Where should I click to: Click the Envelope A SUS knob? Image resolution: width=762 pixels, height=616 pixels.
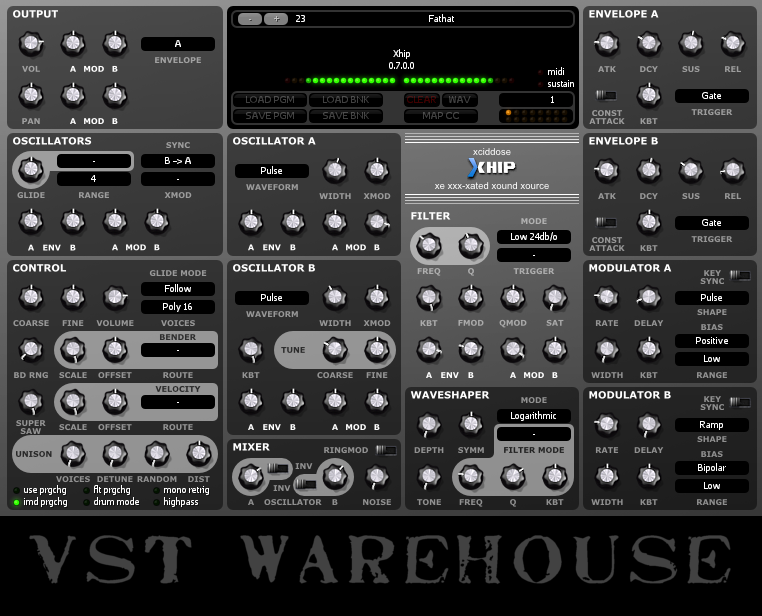pos(691,44)
